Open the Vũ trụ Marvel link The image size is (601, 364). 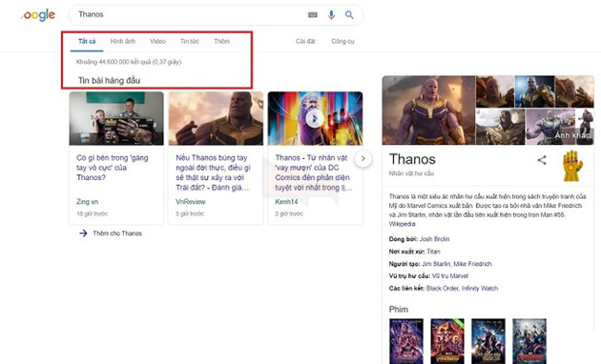click(450, 276)
